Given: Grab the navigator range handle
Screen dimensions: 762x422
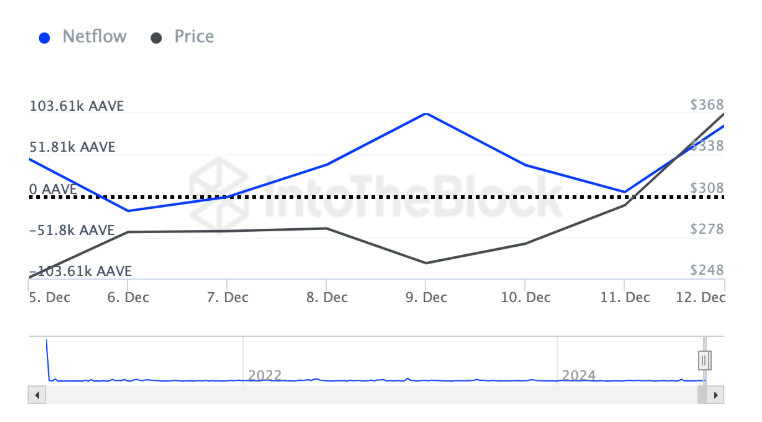Looking at the screenshot, I should 704,360.
